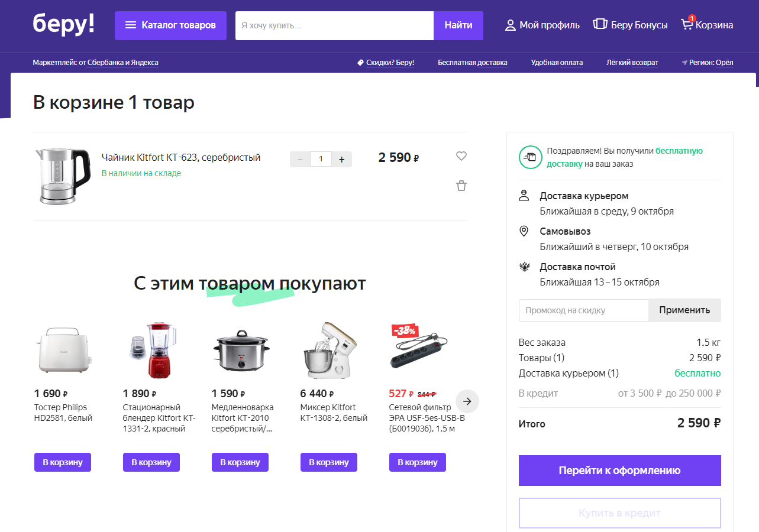Apply promo code with Применить button
The height and width of the screenshot is (532, 759).
tap(684, 310)
